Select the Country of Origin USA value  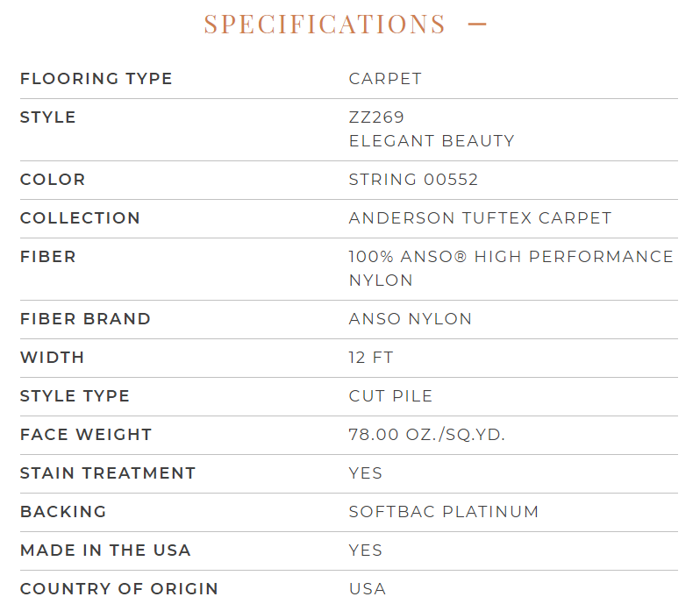(368, 589)
